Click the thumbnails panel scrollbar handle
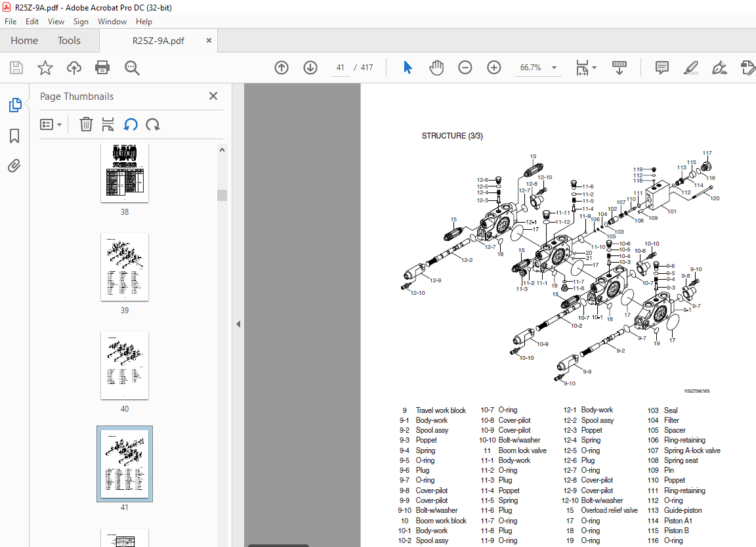The width and height of the screenshot is (756, 547). [x=222, y=195]
